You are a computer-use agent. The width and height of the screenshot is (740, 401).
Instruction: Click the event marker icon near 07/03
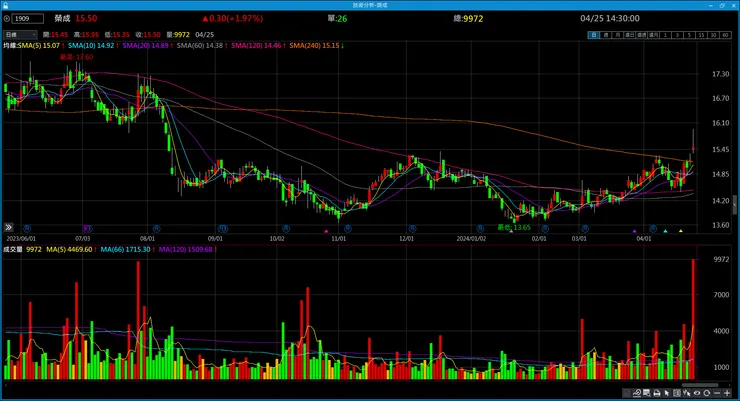pos(86,228)
